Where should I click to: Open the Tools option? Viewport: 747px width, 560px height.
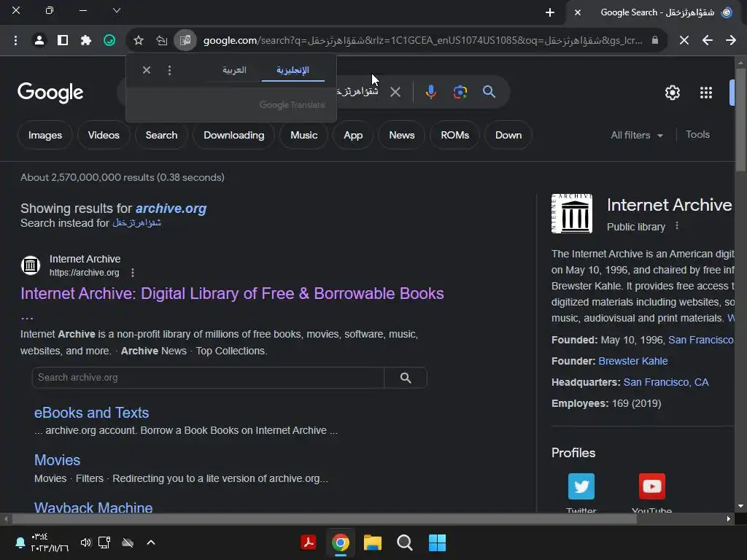(697, 135)
